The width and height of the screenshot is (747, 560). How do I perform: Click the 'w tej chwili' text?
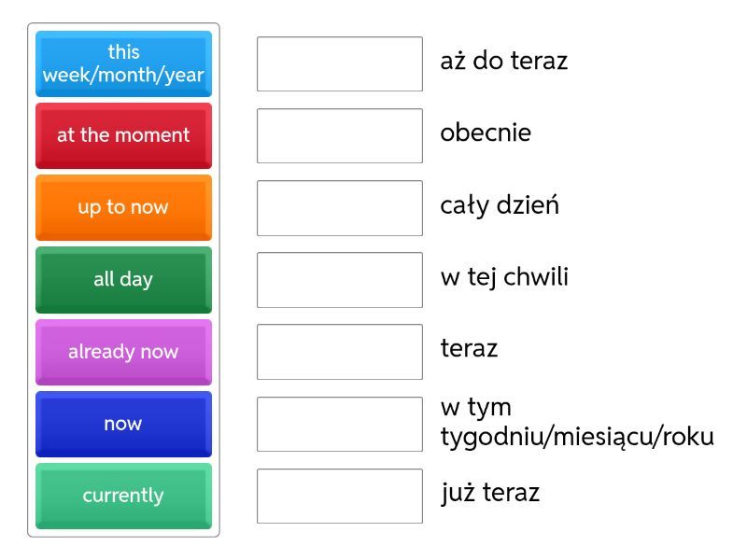pos(504,277)
